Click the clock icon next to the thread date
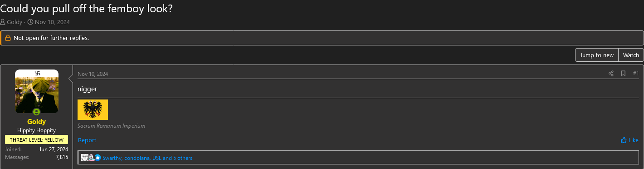This screenshot has width=644, height=169. click(30, 22)
